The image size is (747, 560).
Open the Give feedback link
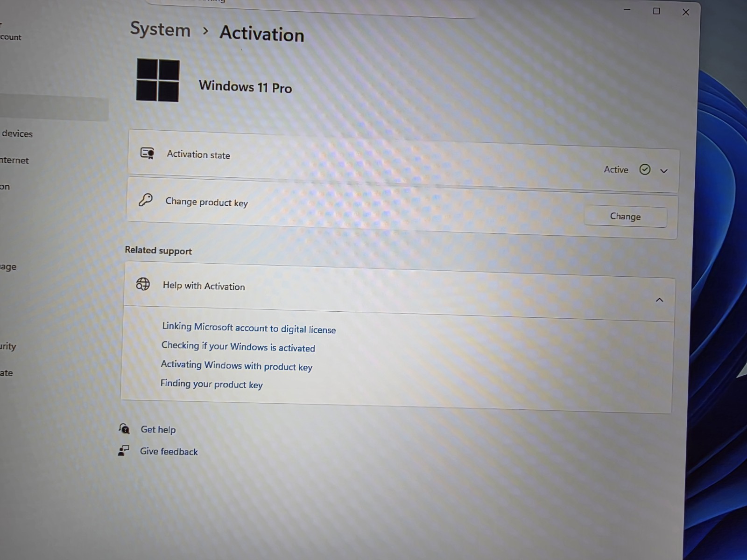(x=169, y=451)
